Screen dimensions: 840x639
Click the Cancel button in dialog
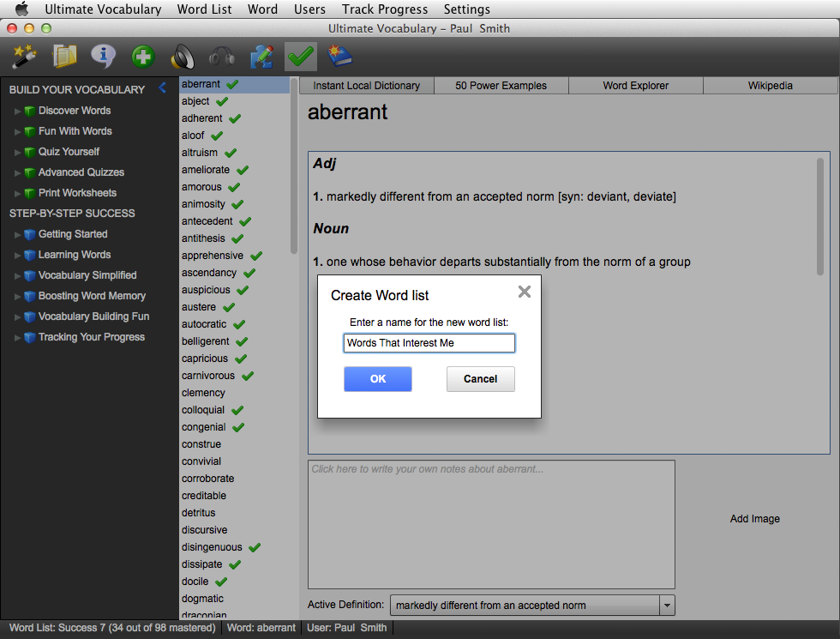[480, 379]
